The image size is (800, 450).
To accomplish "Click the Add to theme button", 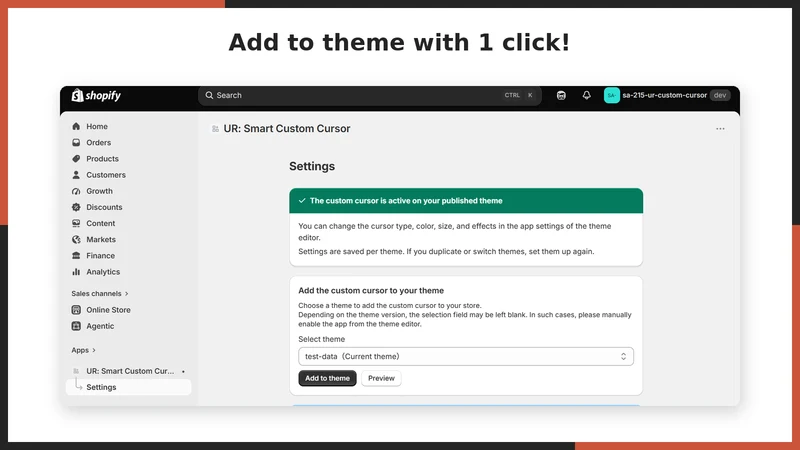I will click(327, 378).
